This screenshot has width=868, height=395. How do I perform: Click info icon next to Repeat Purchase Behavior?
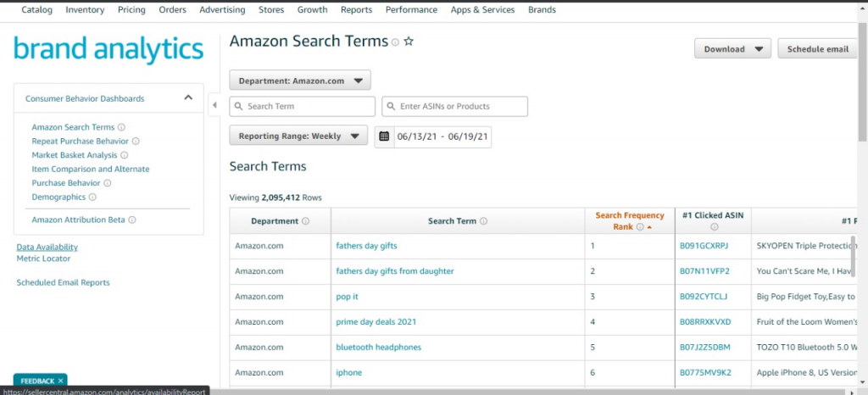(x=136, y=141)
